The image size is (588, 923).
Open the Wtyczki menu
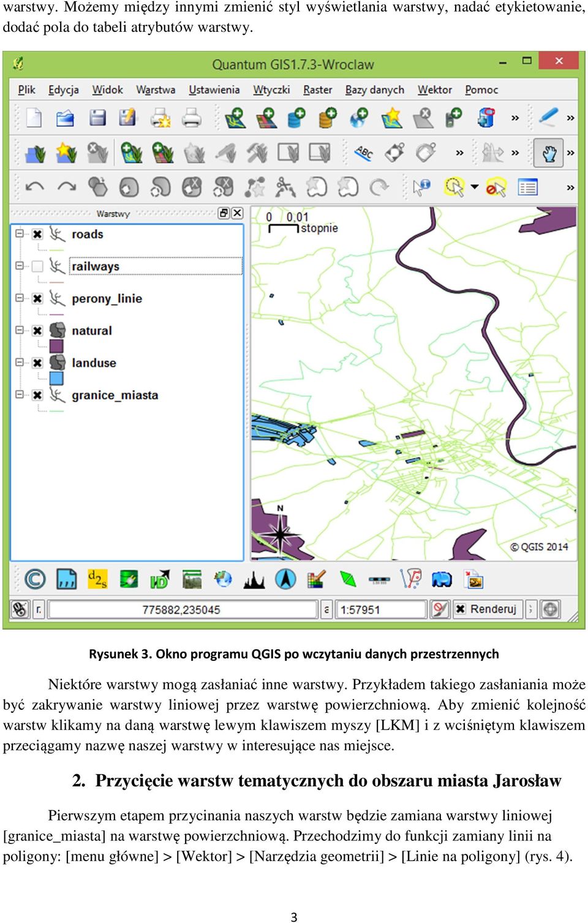[x=271, y=89]
